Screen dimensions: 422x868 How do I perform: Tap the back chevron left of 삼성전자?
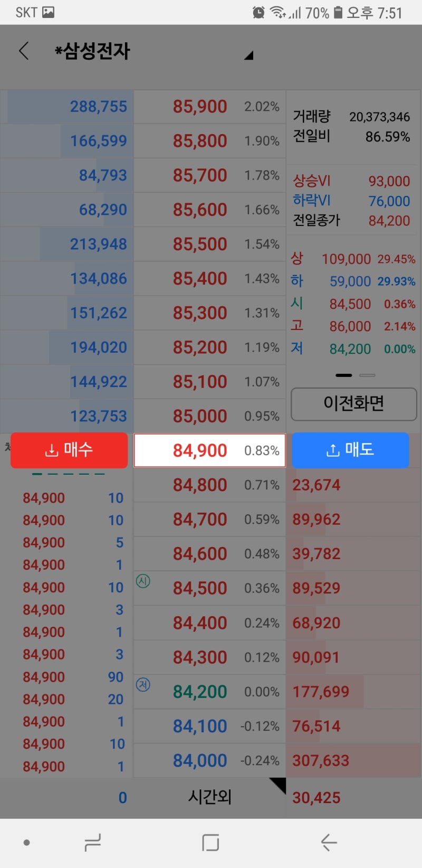coord(24,51)
